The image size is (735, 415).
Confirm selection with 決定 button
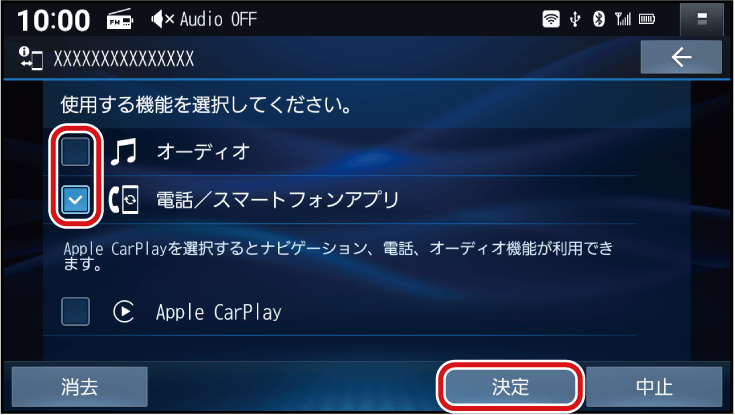510,387
